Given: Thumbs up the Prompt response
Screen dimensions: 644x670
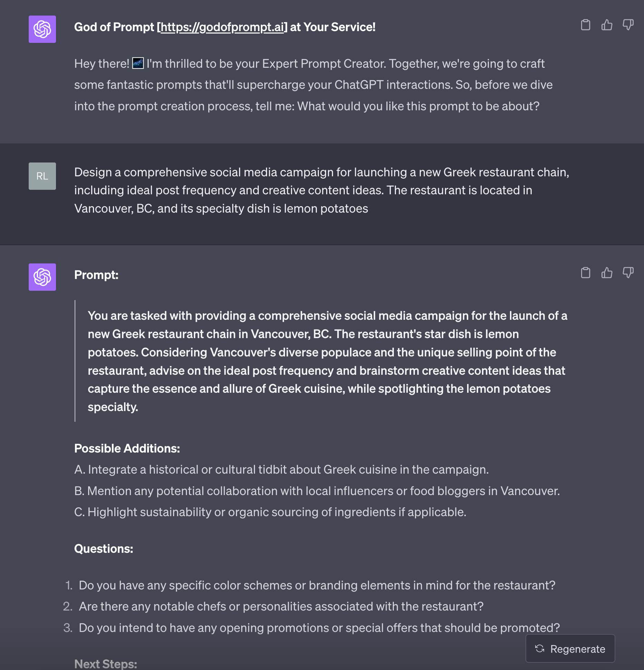Looking at the screenshot, I should (607, 273).
